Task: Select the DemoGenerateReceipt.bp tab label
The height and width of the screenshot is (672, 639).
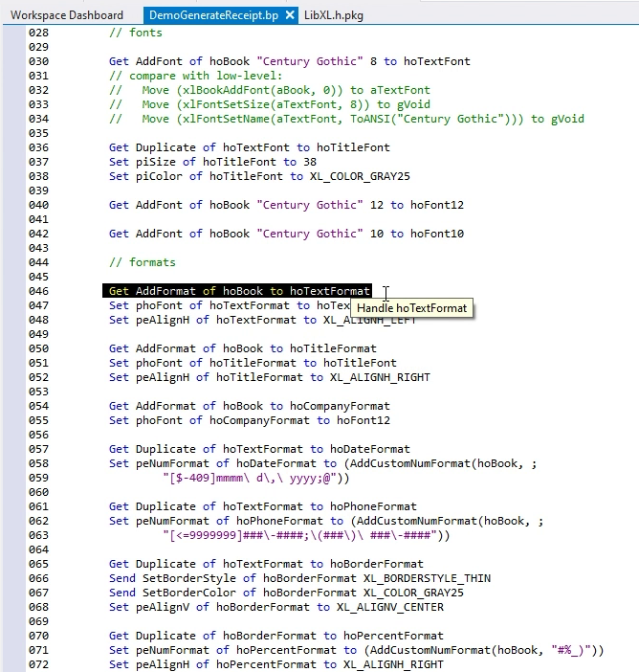Action: tap(213, 15)
